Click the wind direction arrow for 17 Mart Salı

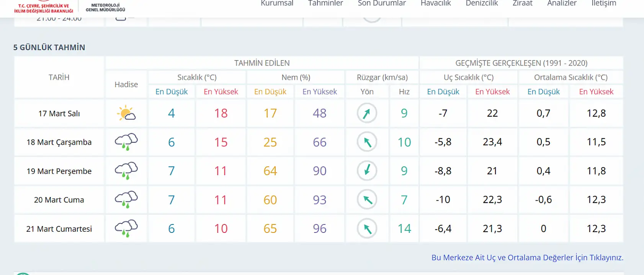[367, 113]
